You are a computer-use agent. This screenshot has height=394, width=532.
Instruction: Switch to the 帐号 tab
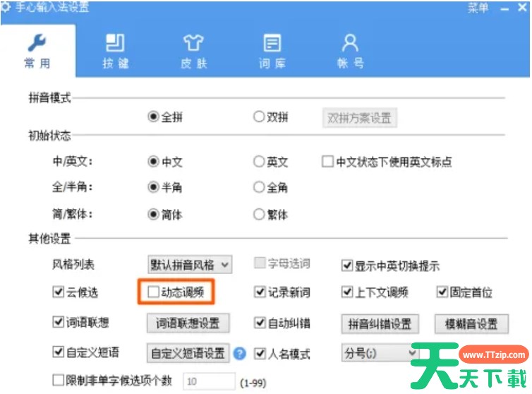tap(350, 51)
